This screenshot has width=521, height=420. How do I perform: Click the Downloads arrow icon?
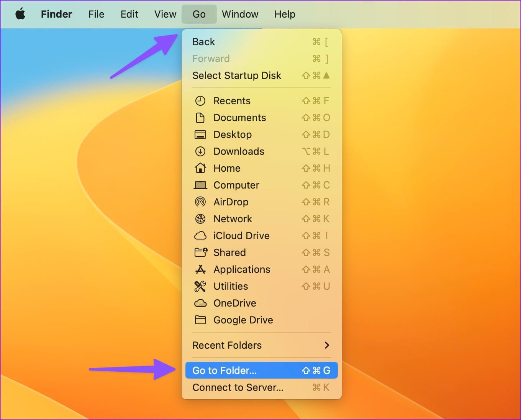(x=200, y=151)
